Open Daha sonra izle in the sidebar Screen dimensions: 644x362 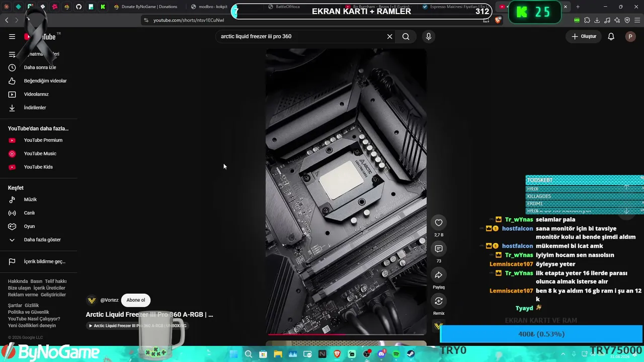coord(40,67)
